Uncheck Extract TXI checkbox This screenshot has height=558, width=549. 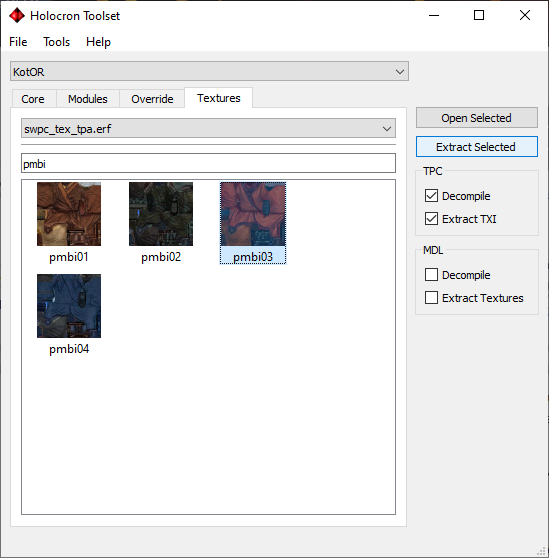pyautogui.click(x=431, y=219)
